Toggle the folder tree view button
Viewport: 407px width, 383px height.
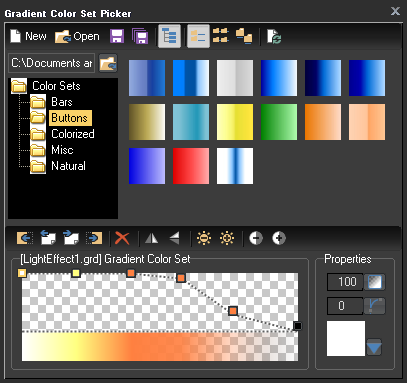(x=169, y=36)
